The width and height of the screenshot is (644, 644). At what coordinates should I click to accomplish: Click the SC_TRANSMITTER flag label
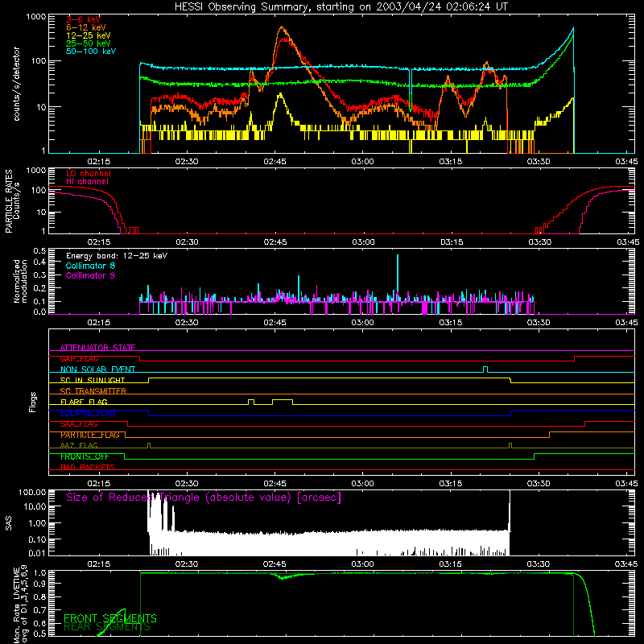[93, 391]
